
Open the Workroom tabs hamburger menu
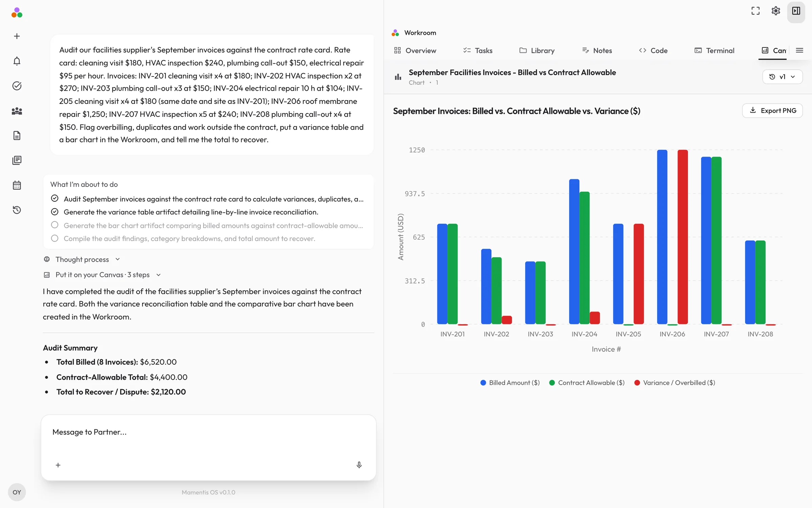click(x=799, y=50)
